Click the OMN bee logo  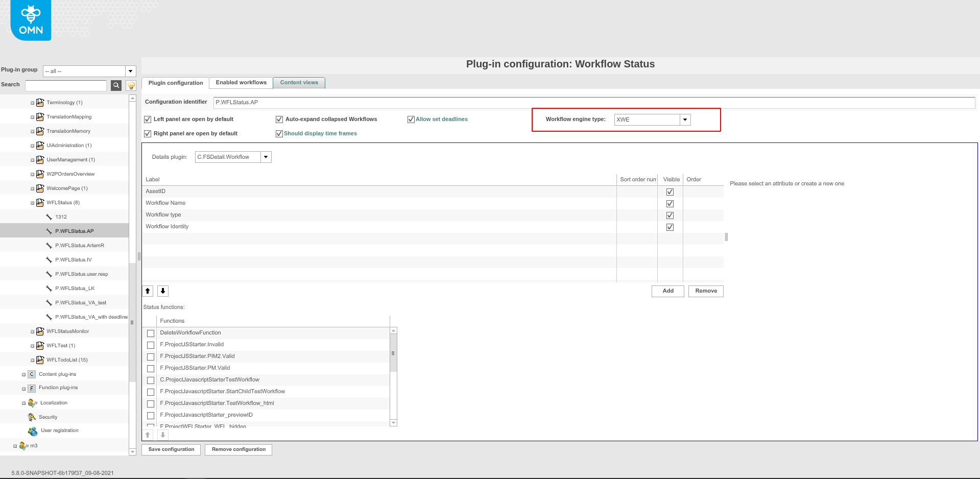(x=31, y=20)
